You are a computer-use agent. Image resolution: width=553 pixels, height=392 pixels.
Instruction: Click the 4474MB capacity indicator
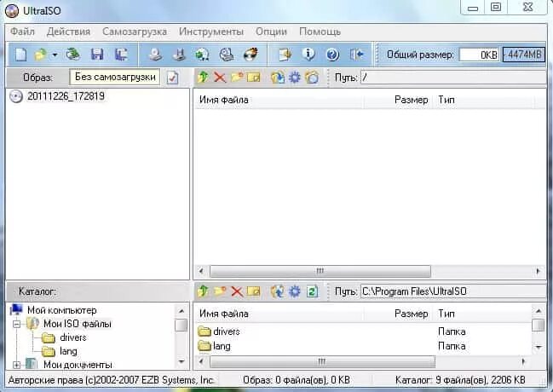point(524,55)
